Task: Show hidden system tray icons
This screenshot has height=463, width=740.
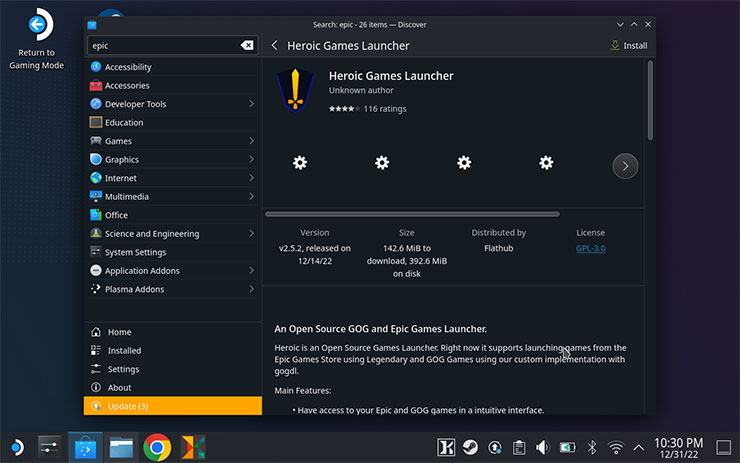Action: [x=640, y=447]
